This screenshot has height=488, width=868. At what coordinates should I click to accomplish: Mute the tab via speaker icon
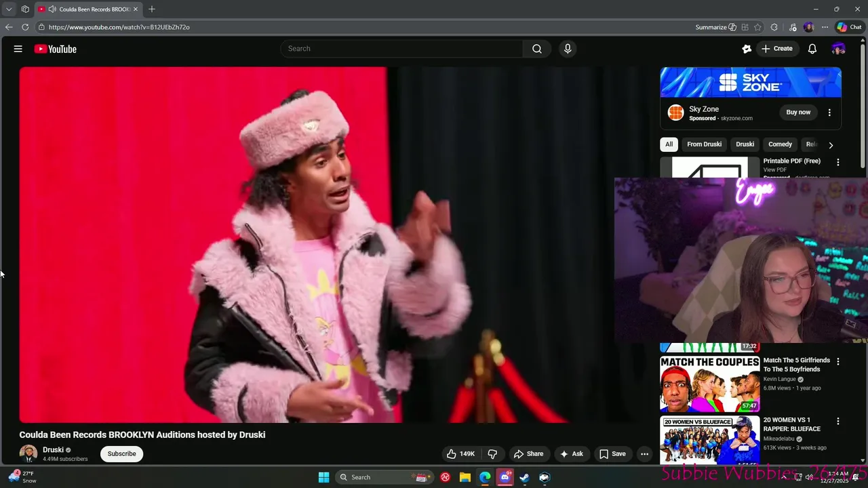(52, 9)
